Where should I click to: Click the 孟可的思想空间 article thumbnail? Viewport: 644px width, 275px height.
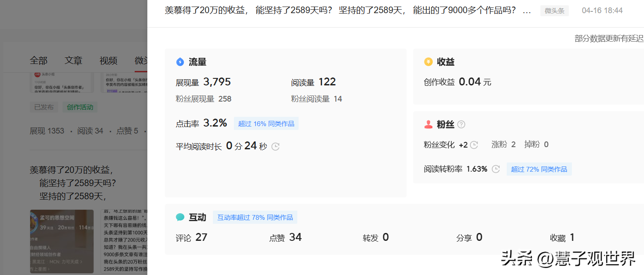pos(62,241)
